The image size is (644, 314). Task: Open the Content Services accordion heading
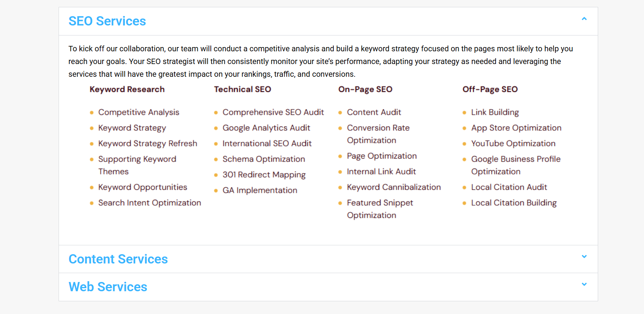(x=118, y=259)
